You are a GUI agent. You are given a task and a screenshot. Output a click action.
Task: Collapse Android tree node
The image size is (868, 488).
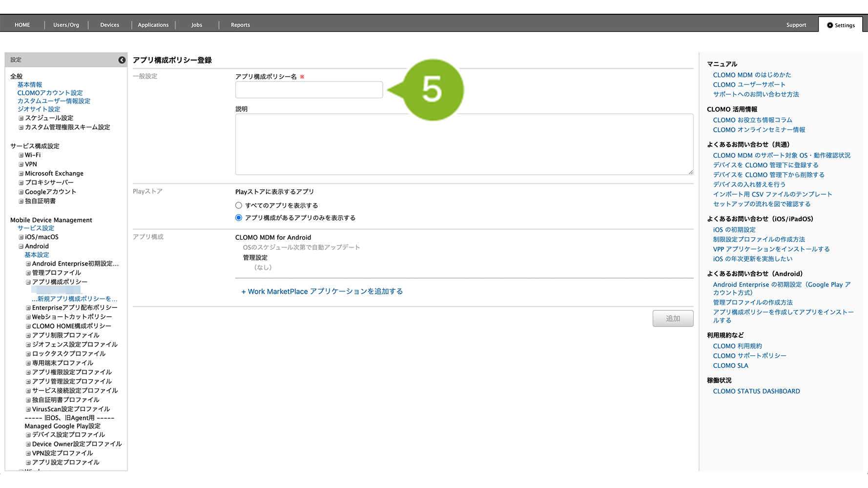[21, 246]
